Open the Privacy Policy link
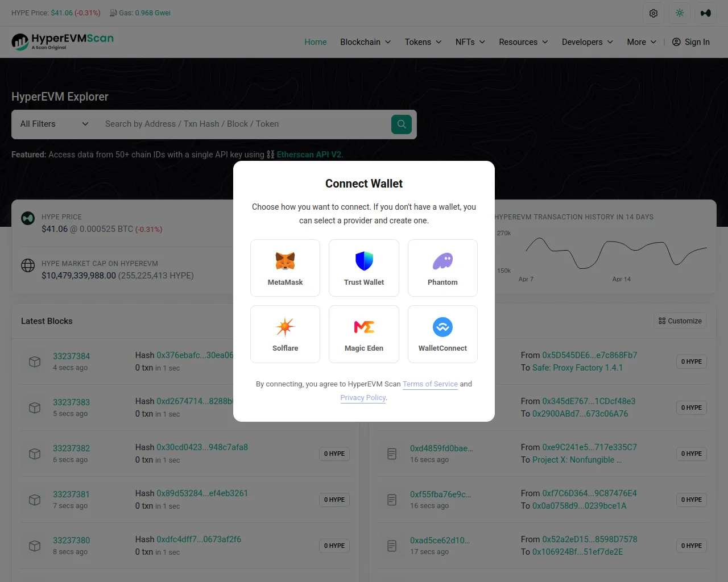The height and width of the screenshot is (582, 728). tap(363, 398)
